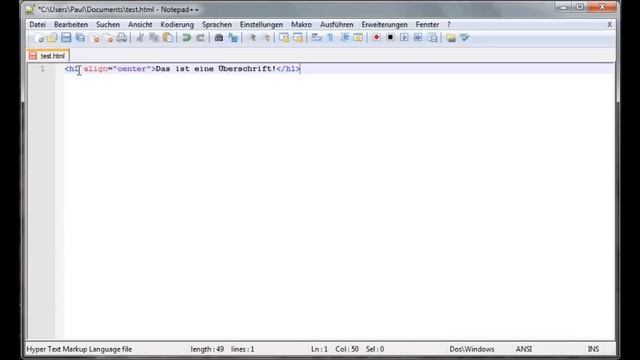This screenshot has width=640, height=360.
Task: Stop macro recording with black square
Action: coord(390,38)
